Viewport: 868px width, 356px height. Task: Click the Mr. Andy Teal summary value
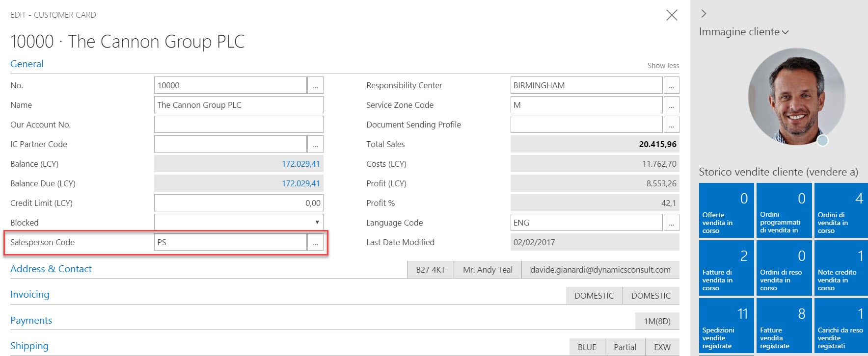coord(488,270)
